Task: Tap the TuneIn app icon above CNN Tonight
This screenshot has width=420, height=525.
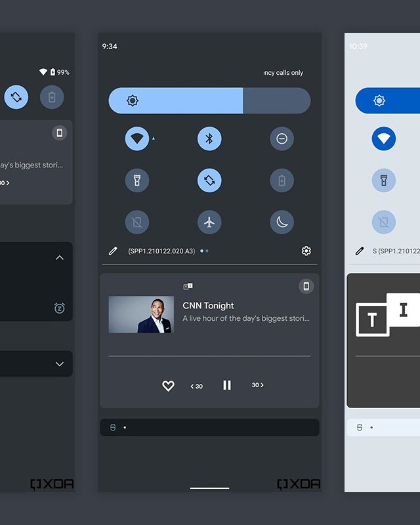Action: (x=188, y=286)
